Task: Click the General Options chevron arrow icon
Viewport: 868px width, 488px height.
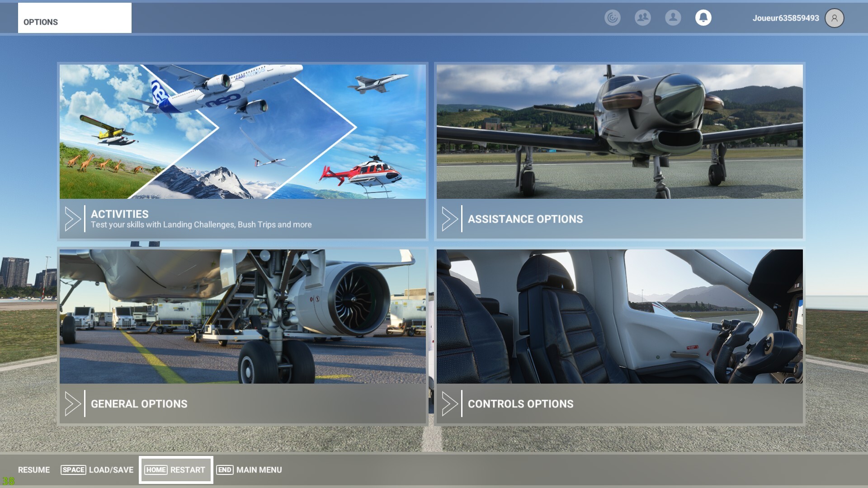Action: point(72,404)
